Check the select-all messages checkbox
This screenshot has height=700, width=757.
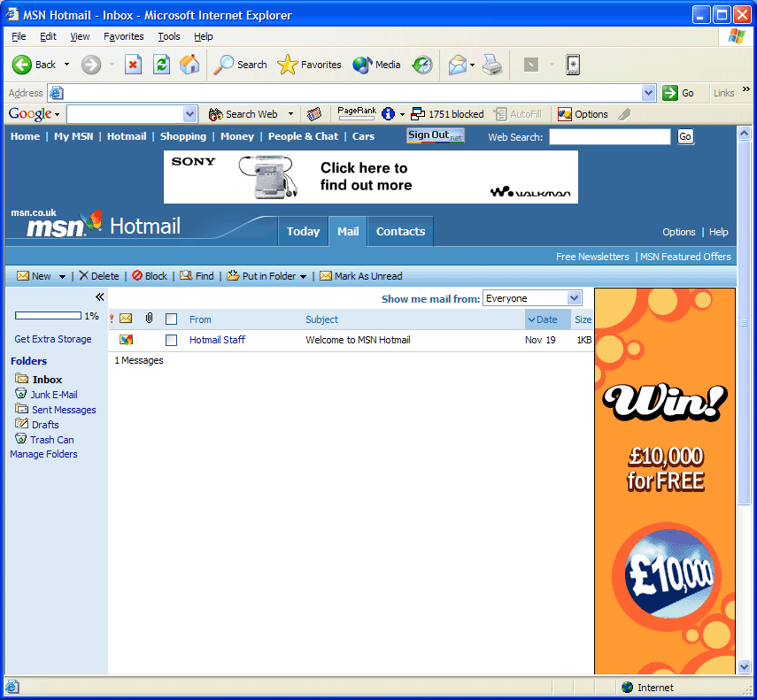(171, 319)
